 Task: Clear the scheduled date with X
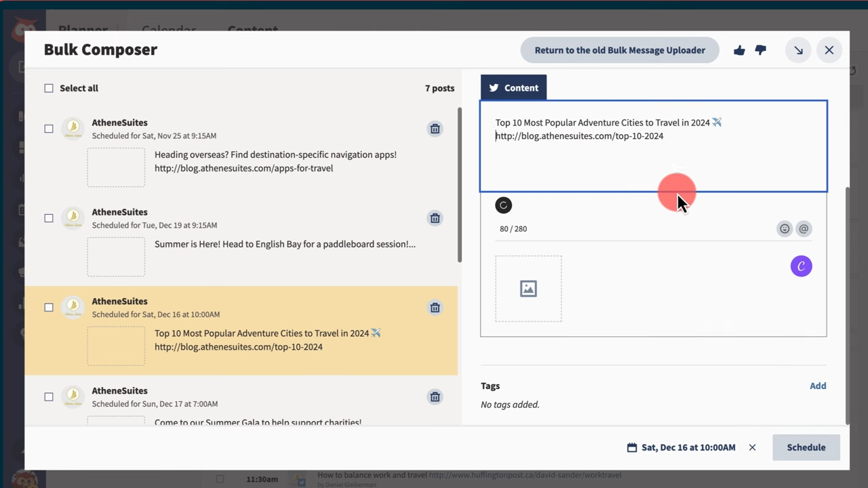752,447
